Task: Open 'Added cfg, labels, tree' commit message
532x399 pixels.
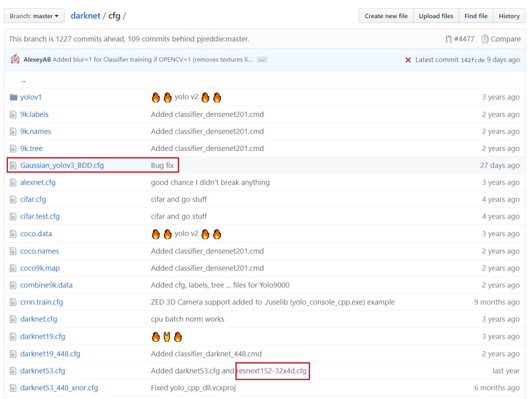Action: coord(220,285)
